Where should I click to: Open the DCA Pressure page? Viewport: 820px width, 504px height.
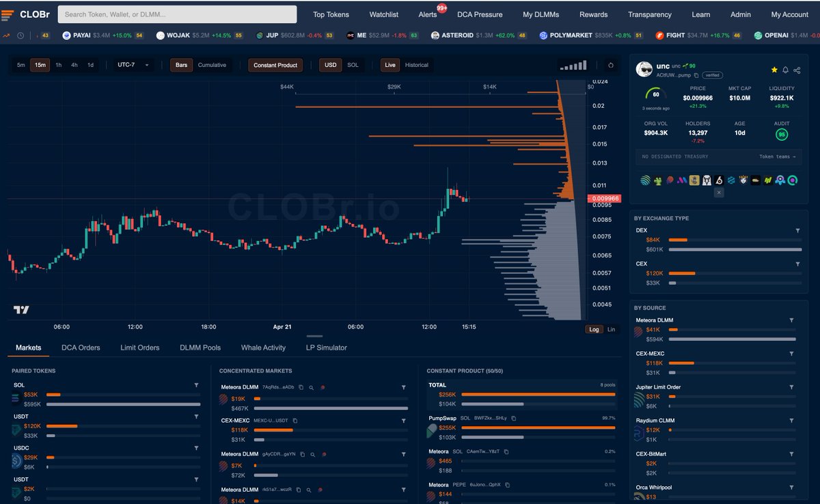[x=480, y=14]
